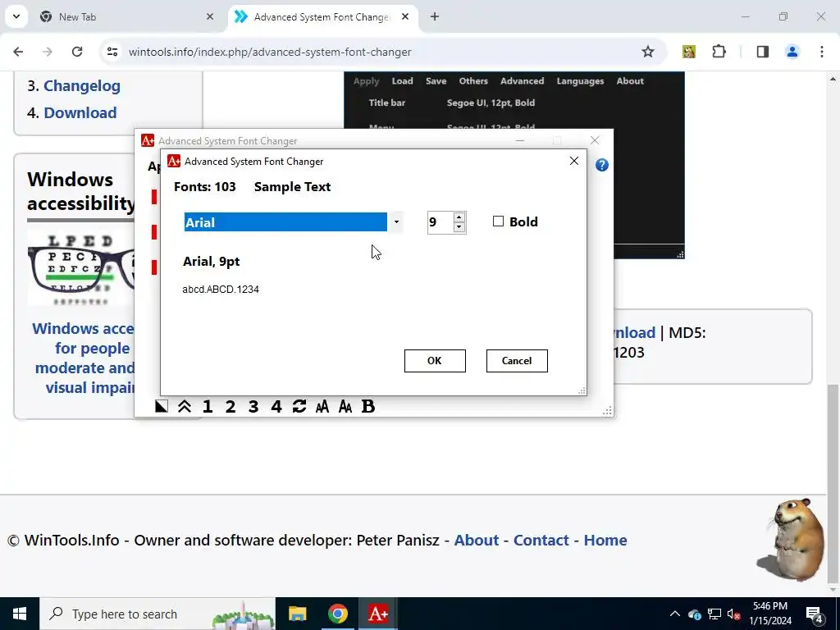Decrease the font size with down spinner arrow
The image size is (840, 630).
pos(459,228)
